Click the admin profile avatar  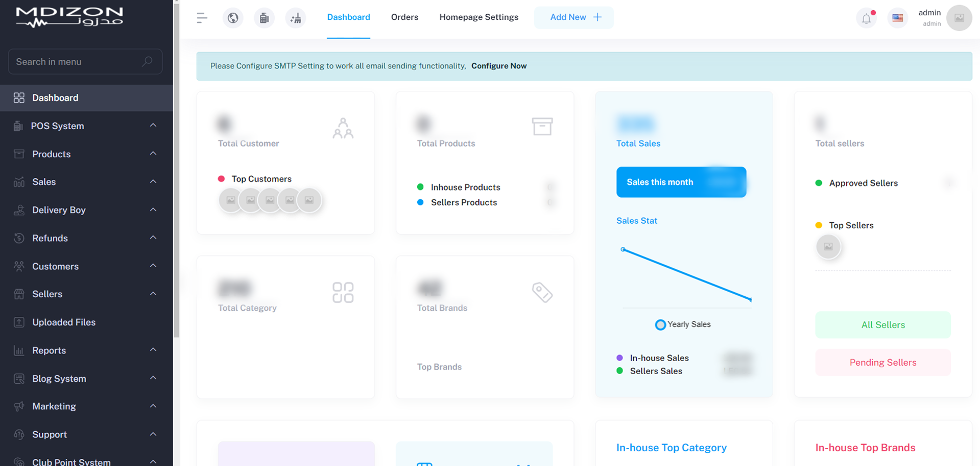click(959, 18)
